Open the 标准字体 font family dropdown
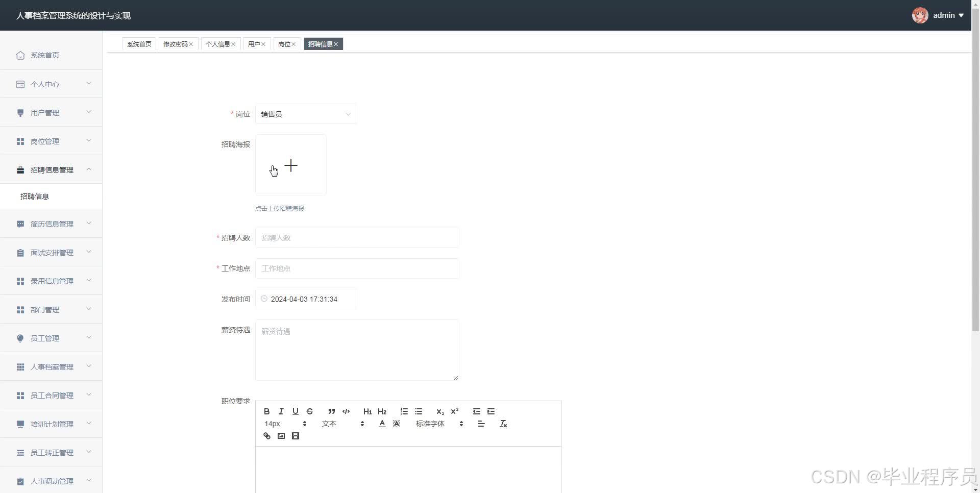This screenshot has height=493, width=980. pyautogui.click(x=439, y=424)
